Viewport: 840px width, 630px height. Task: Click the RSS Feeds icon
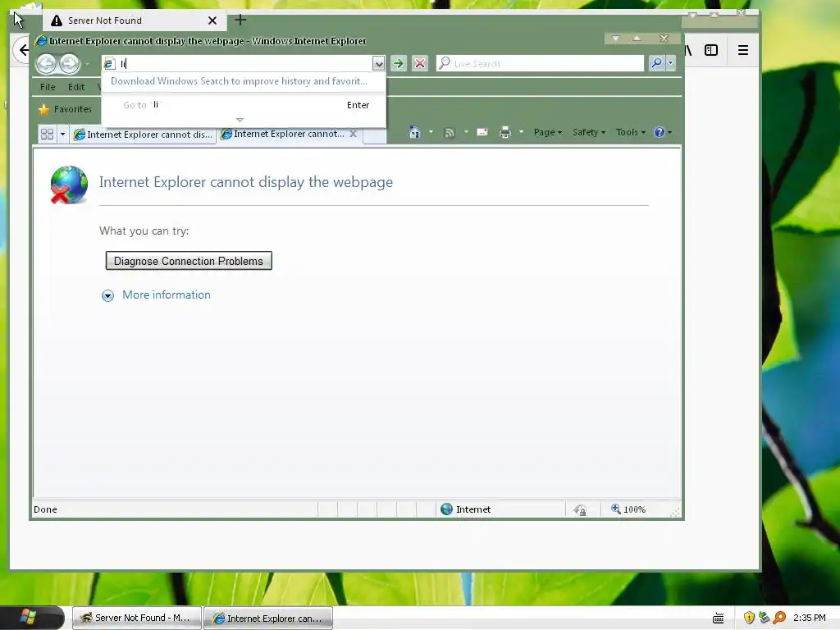pyautogui.click(x=450, y=132)
